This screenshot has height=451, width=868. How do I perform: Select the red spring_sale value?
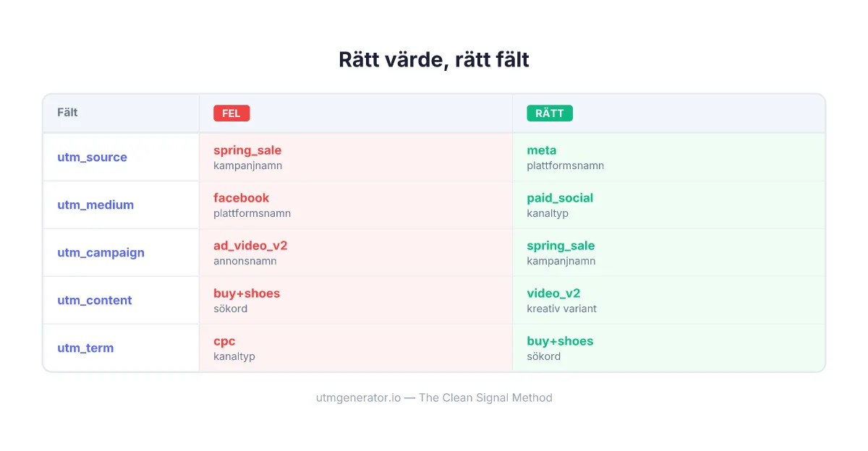(247, 150)
